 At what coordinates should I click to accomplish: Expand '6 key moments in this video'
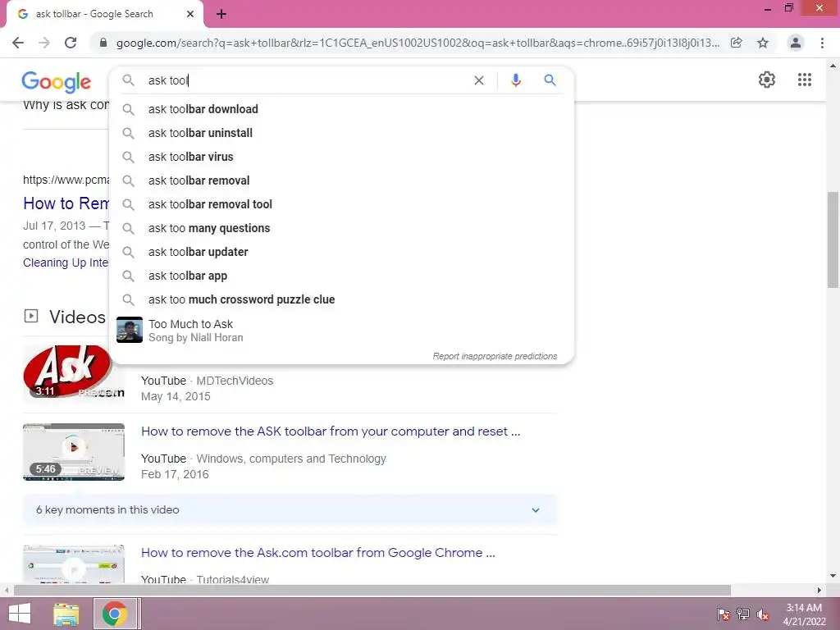(290, 510)
